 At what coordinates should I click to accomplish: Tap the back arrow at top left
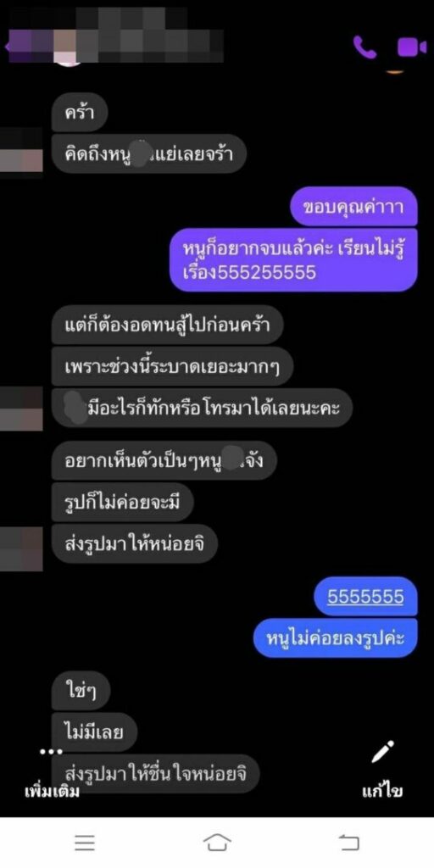pos(7,46)
